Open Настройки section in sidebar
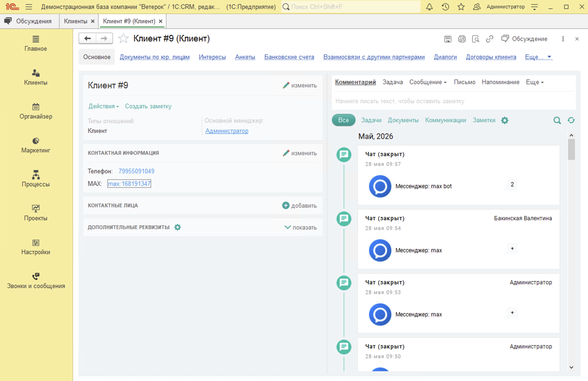This screenshot has width=588, height=381. pyautogui.click(x=36, y=247)
